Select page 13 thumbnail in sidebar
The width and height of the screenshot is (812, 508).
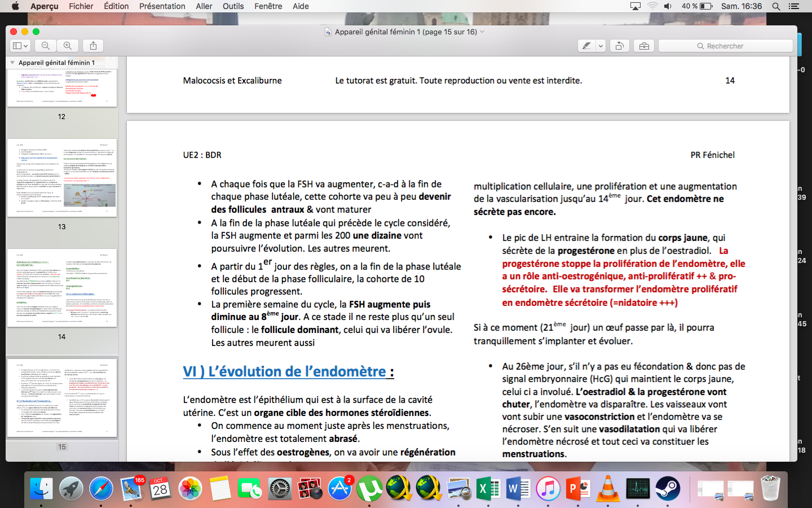[x=61, y=178]
